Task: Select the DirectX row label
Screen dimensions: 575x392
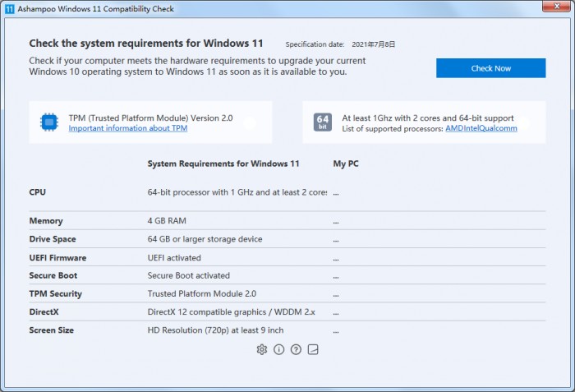Action: click(44, 312)
